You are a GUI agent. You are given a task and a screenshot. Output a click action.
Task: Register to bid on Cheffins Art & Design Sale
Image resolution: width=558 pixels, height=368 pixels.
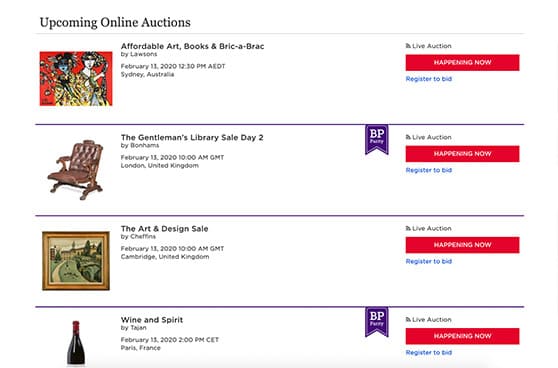coord(429,261)
